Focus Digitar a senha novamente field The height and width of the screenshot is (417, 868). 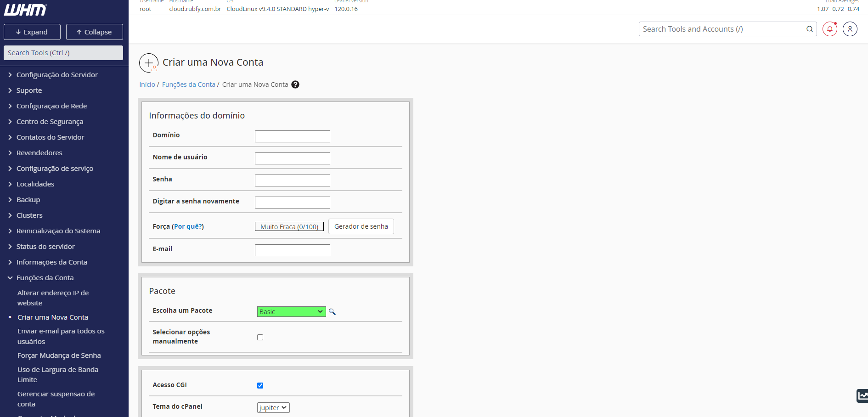point(293,203)
